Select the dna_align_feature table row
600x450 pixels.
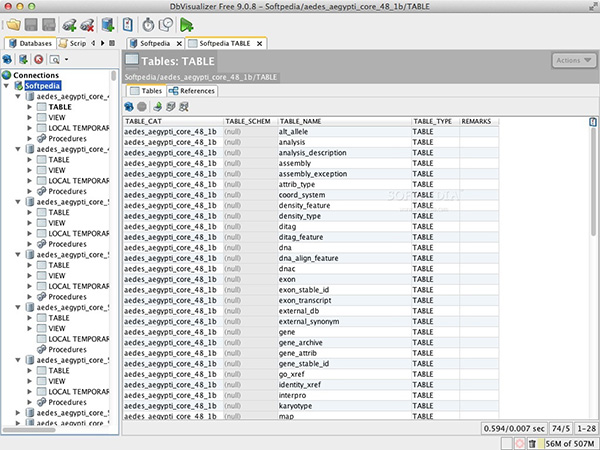[309, 257]
